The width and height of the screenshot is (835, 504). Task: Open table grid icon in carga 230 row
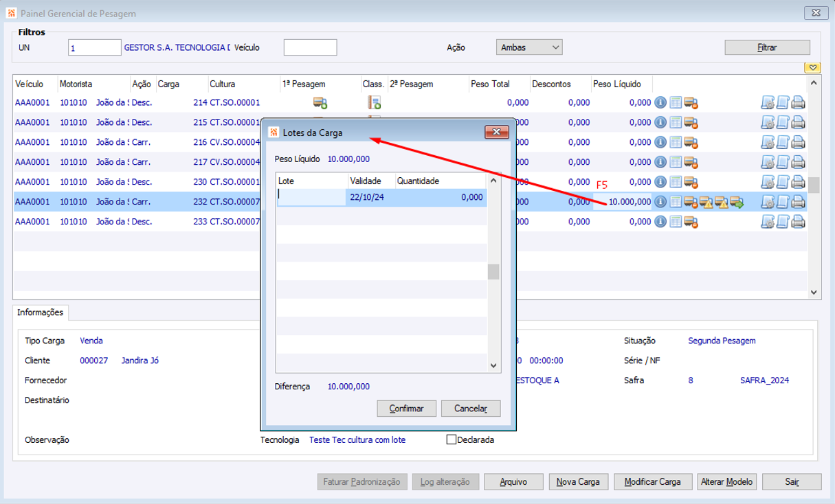676,183
